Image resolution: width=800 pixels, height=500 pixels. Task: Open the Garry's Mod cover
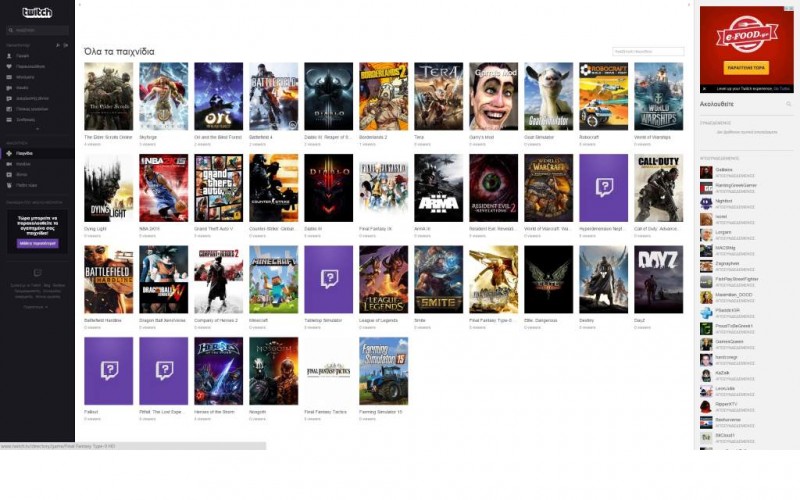493,96
